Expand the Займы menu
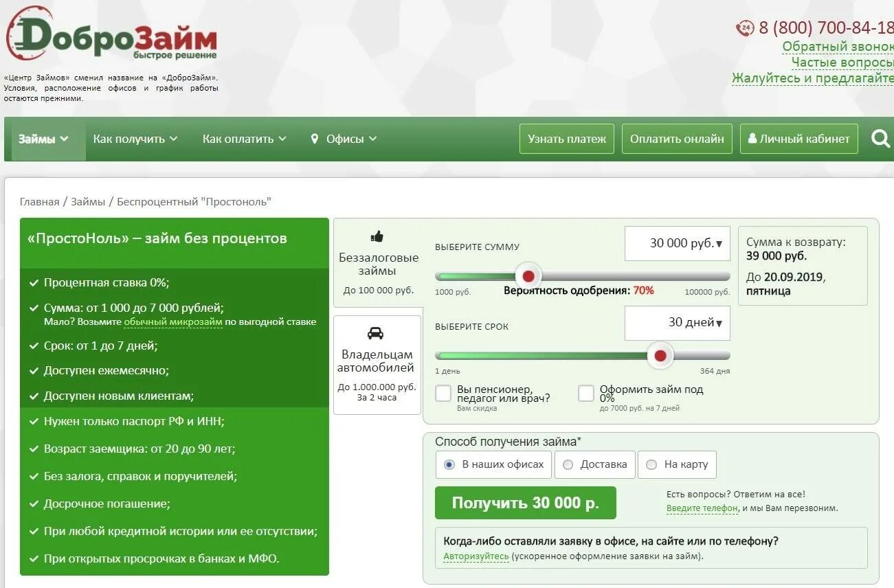This screenshot has height=588, width=894. coord(44,139)
